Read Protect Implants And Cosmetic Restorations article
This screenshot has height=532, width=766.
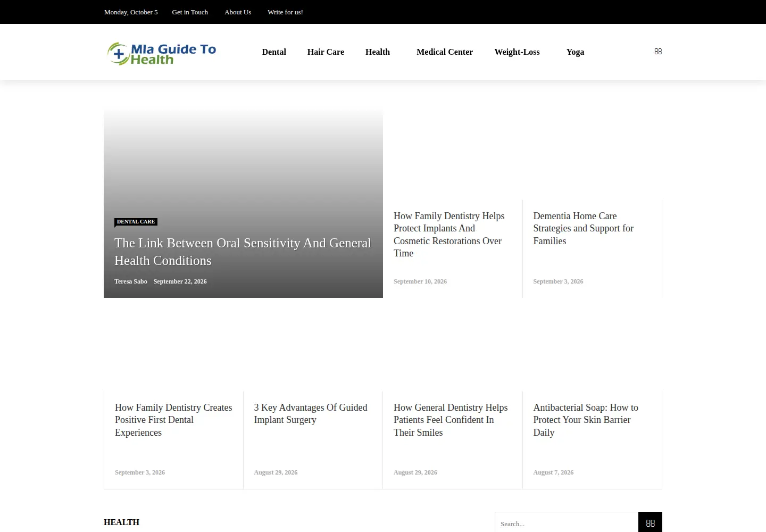(449, 235)
